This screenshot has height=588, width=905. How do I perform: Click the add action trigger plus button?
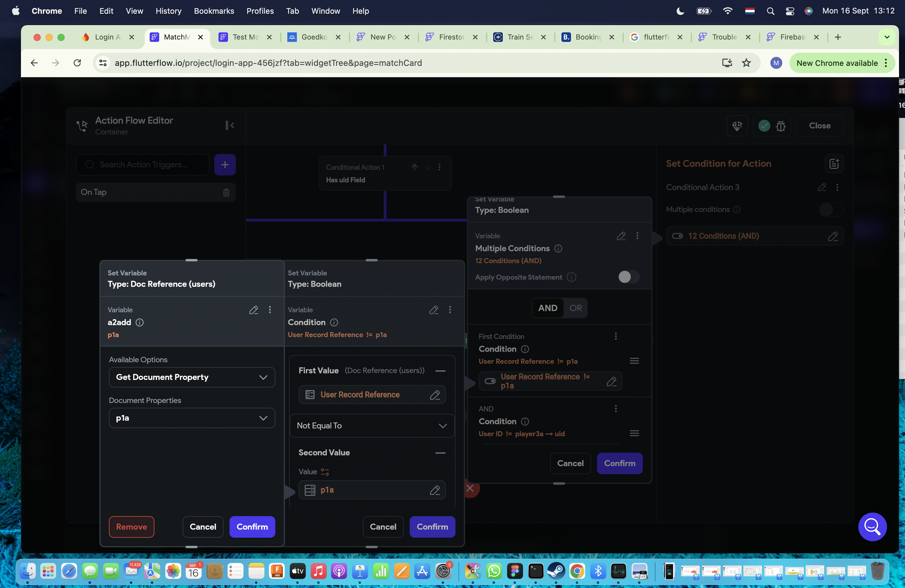point(225,165)
